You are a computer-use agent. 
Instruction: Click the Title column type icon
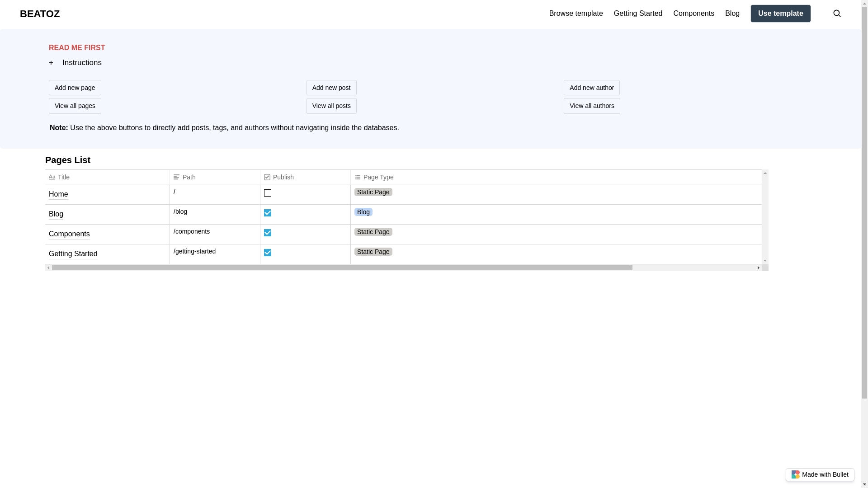coord(52,177)
